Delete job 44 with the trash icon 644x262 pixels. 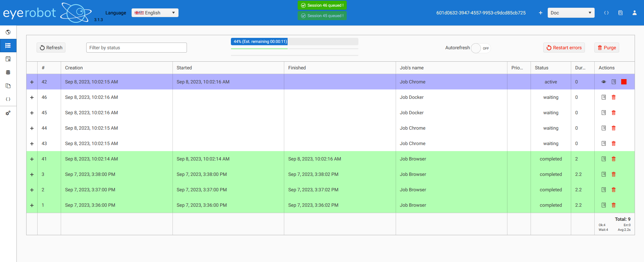point(613,128)
